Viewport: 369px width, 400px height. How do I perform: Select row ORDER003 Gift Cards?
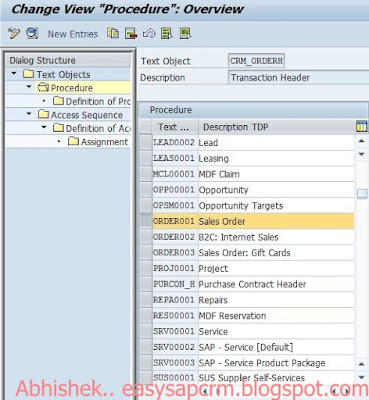point(146,253)
